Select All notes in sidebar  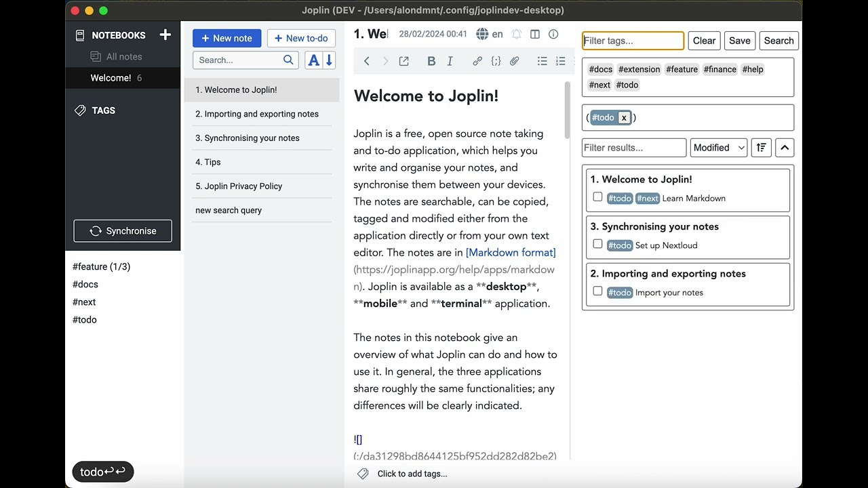[123, 57]
